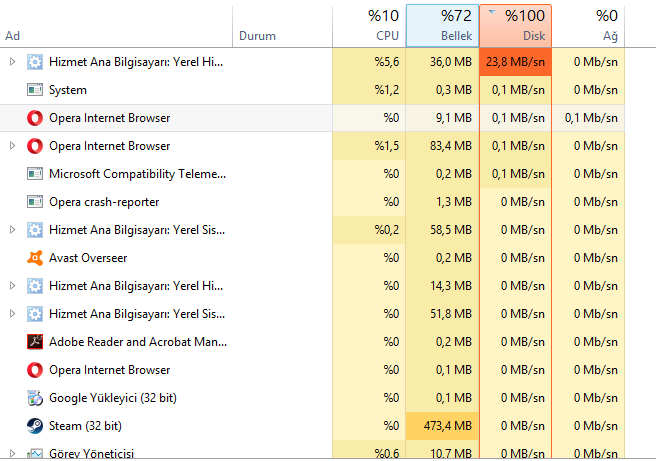Sort by the Disk column header
Image resolution: width=656 pixels, height=461 pixels.
(515, 26)
